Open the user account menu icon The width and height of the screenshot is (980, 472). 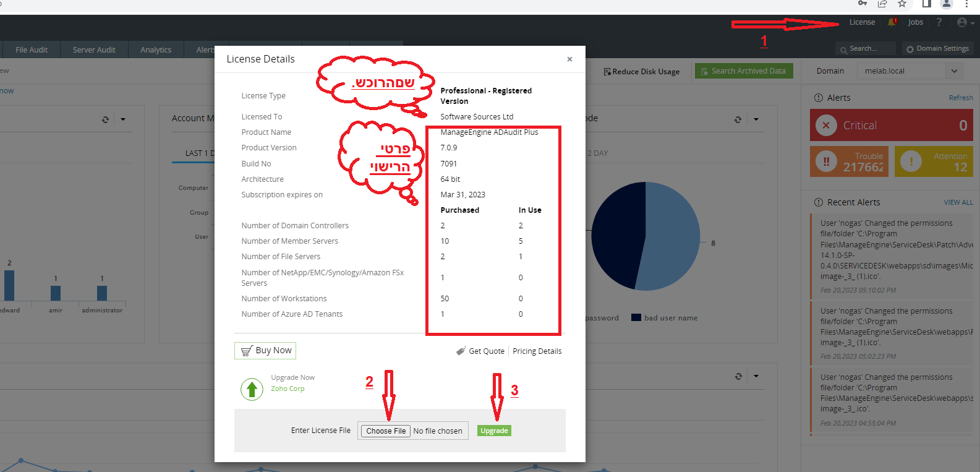(x=963, y=22)
